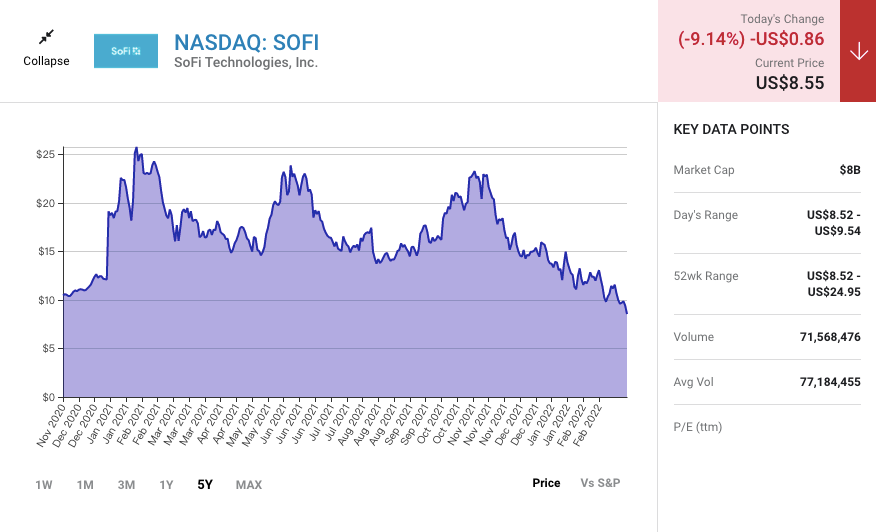This screenshot has width=876, height=532.
Task: Select the 5Y time range
Action: point(205,485)
